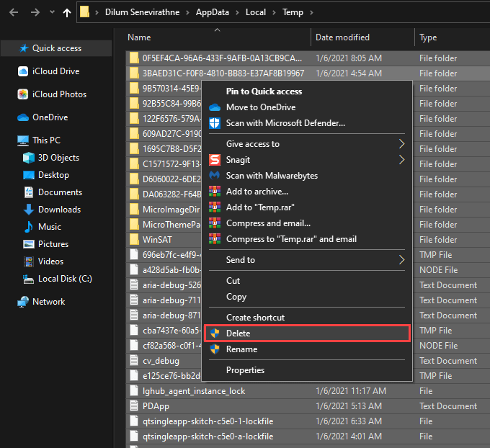The width and height of the screenshot is (490, 448).
Task: Select Properties in the context menu
Action: coord(245,370)
